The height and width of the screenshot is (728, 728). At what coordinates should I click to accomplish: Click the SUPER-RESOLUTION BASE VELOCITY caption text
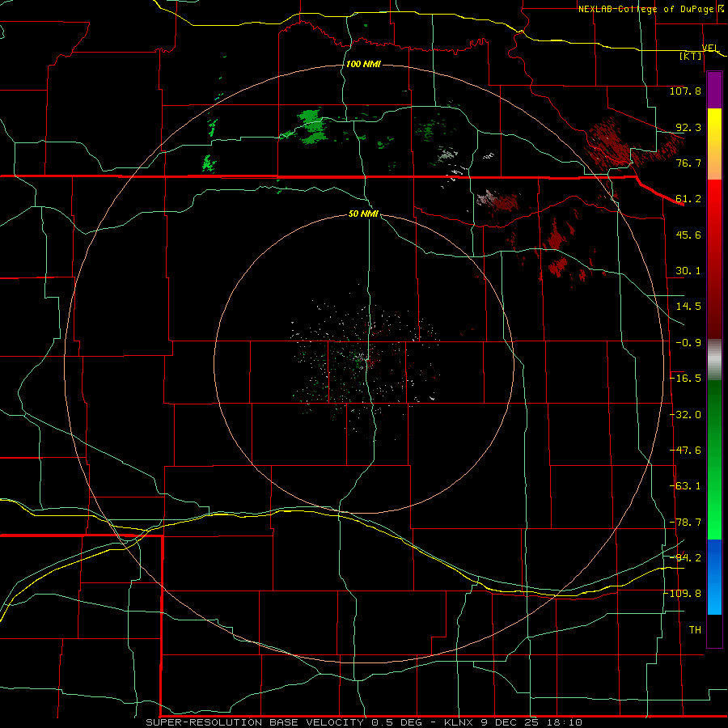(255, 722)
